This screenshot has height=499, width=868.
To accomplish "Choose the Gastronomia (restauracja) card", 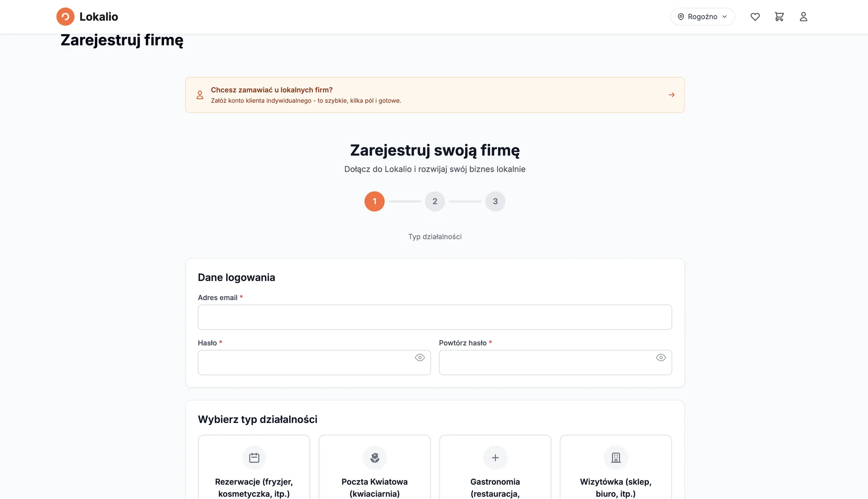I will (x=495, y=467).
